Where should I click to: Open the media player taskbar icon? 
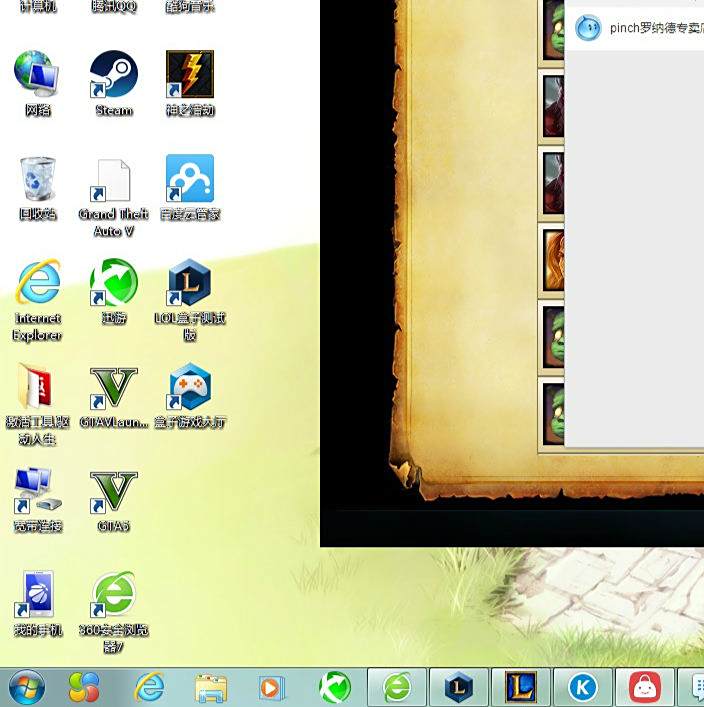[272, 688]
